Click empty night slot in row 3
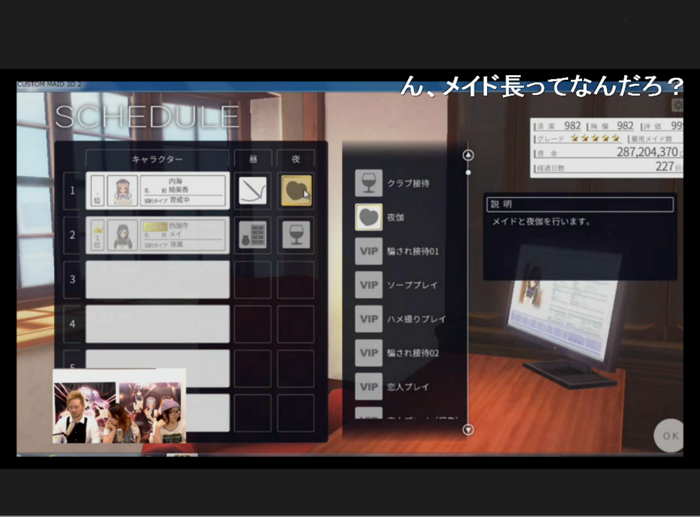The width and height of the screenshot is (700, 517). pos(296,279)
